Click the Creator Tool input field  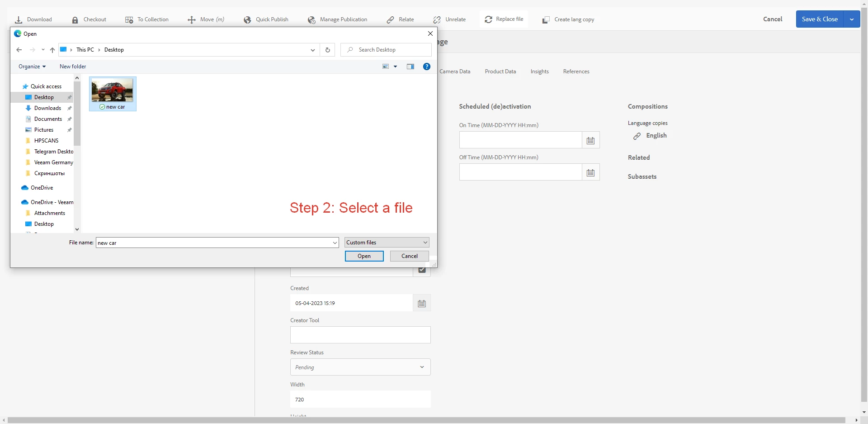(x=360, y=335)
